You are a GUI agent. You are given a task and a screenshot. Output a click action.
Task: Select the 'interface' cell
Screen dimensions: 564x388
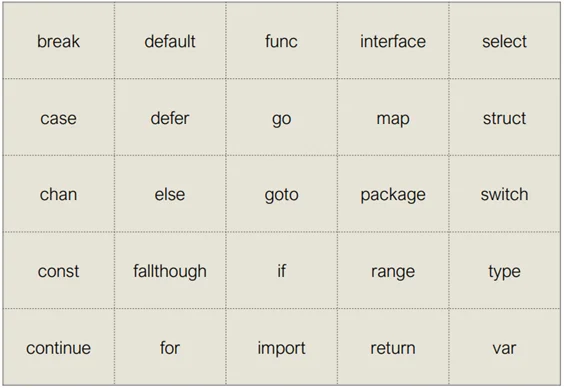pos(393,41)
